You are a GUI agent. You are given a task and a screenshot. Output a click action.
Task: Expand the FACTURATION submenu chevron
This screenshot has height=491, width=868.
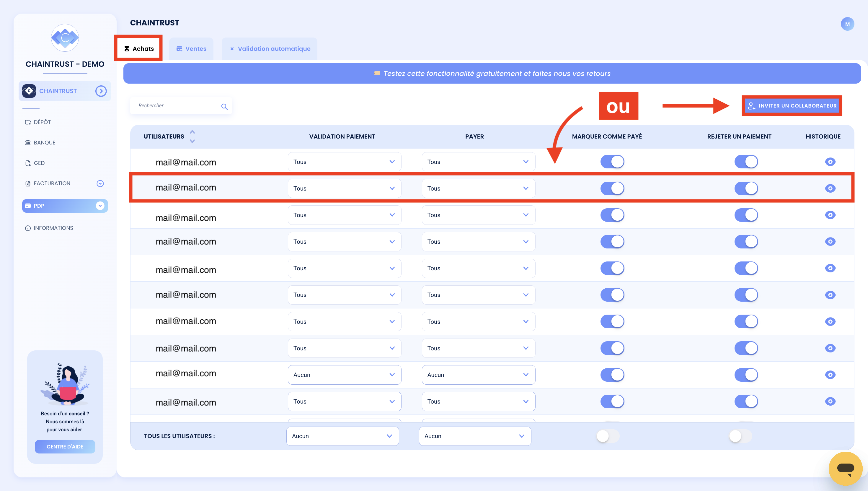pos(100,183)
